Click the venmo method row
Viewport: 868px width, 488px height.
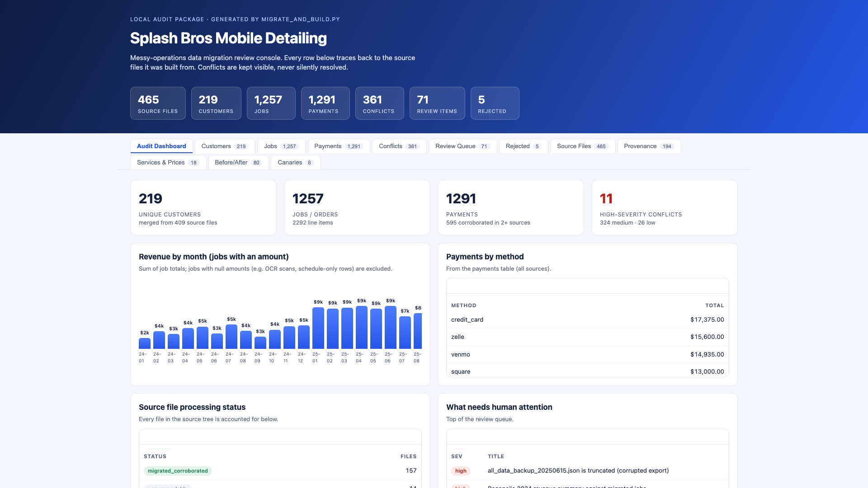pos(588,355)
